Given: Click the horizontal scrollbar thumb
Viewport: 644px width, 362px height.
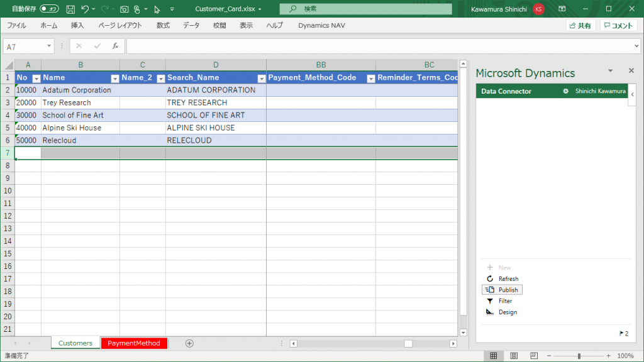Looking at the screenshot, I should pyautogui.click(x=408, y=344).
